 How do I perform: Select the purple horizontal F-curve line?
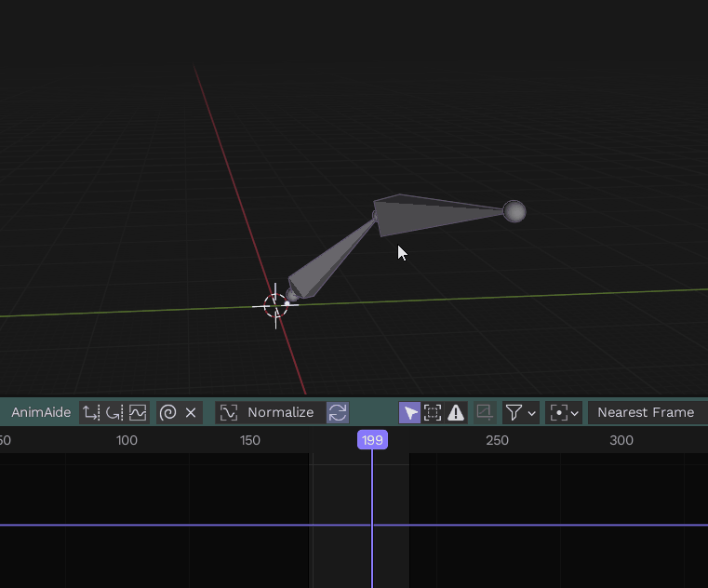[x=186, y=525]
